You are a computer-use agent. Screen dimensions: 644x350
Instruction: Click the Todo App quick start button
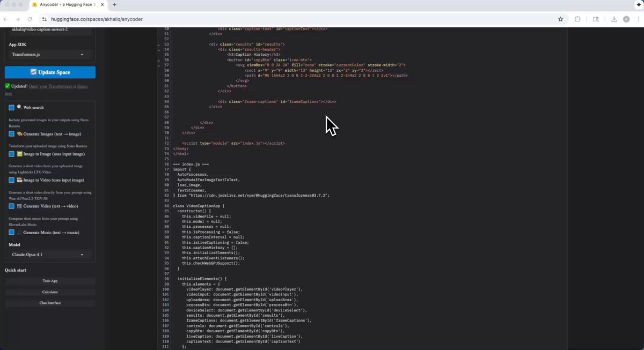point(50,281)
